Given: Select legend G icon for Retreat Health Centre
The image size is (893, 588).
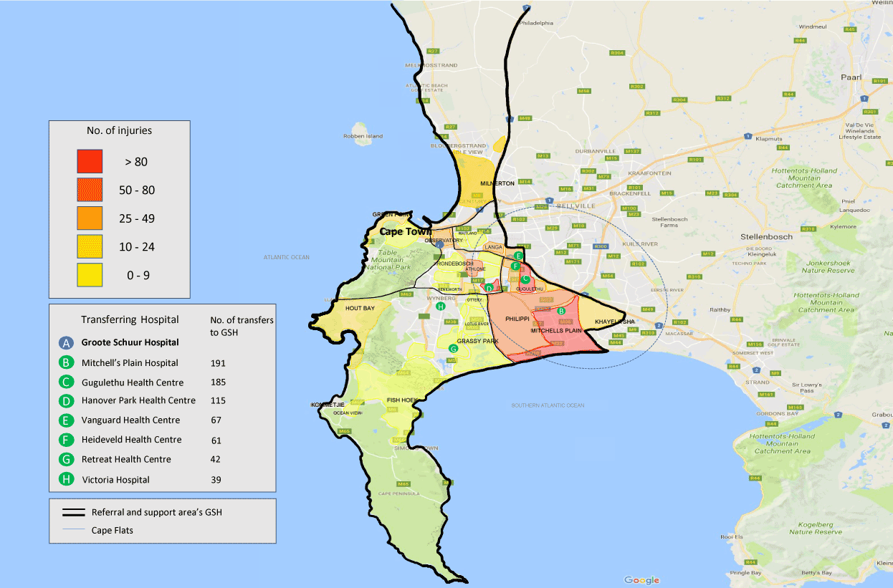Looking at the screenshot, I should click(x=67, y=460).
